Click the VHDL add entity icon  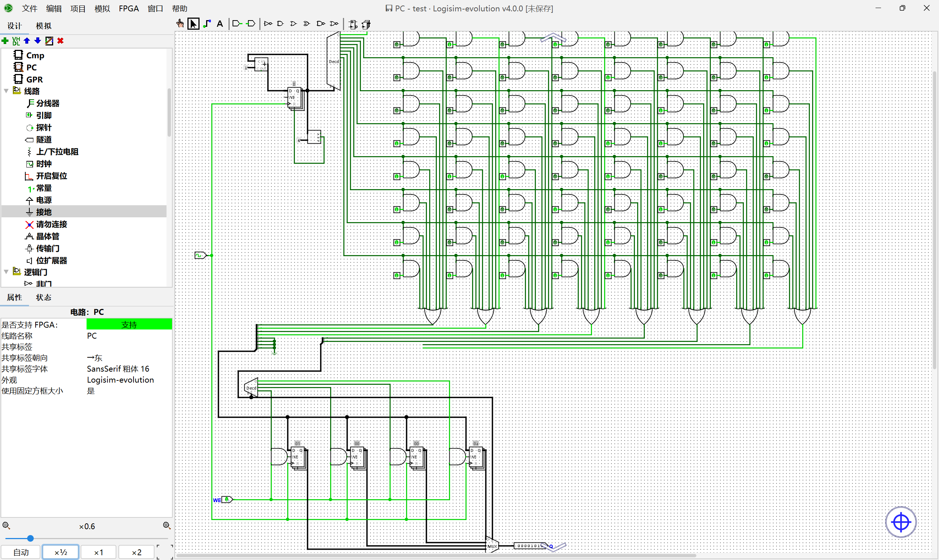coord(16,41)
